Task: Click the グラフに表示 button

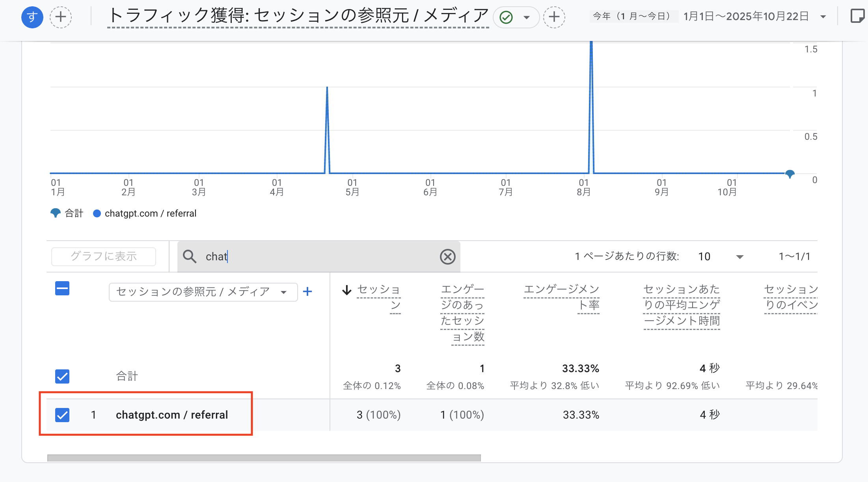Action: pyautogui.click(x=104, y=256)
